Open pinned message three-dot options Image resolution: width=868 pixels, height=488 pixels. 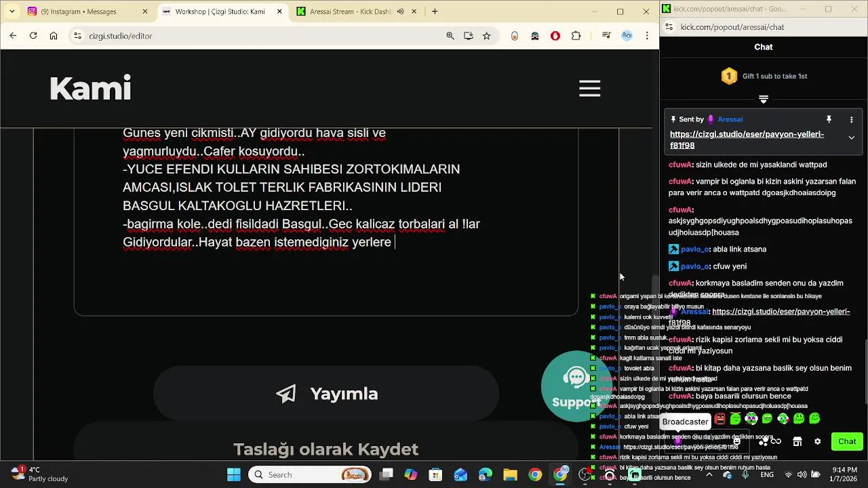coord(851,119)
